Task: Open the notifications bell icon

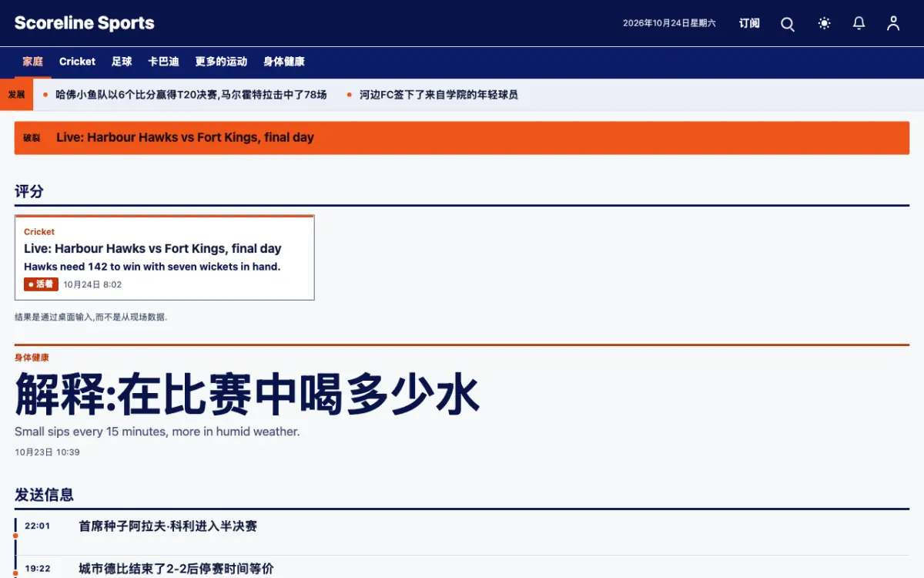Action: point(859,23)
